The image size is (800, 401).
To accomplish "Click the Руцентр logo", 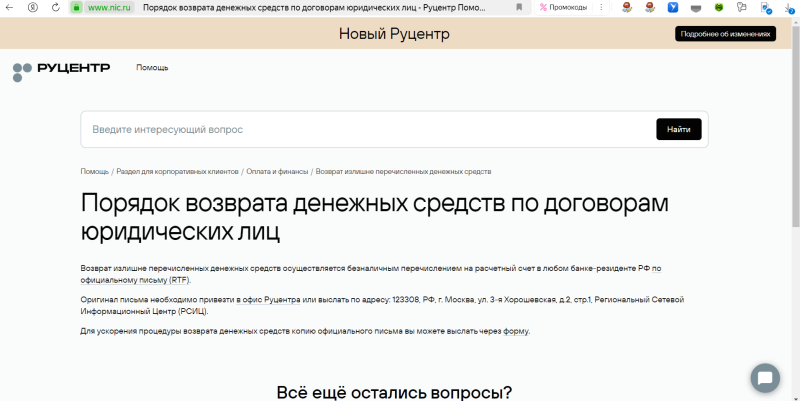I will pyautogui.click(x=61, y=71).
